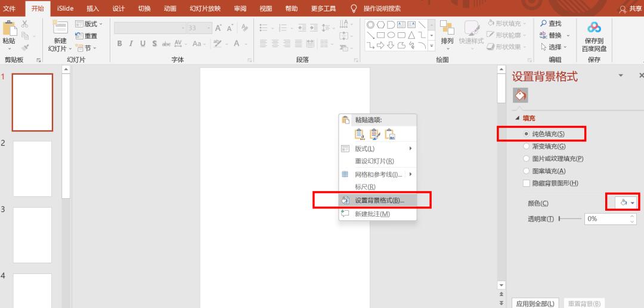
Task: Click the 查找 find magnifier icon
Action: 543,23
